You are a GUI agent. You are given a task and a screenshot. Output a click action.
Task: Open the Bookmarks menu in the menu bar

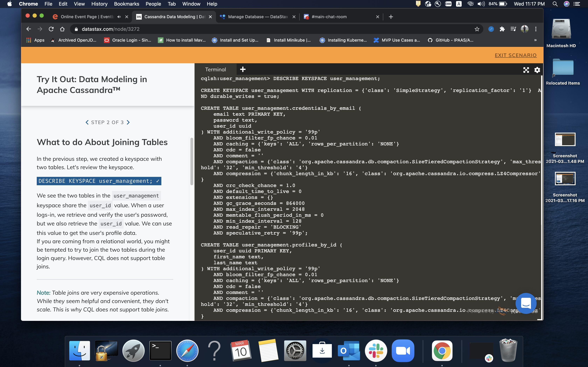(x=126, y=4)
